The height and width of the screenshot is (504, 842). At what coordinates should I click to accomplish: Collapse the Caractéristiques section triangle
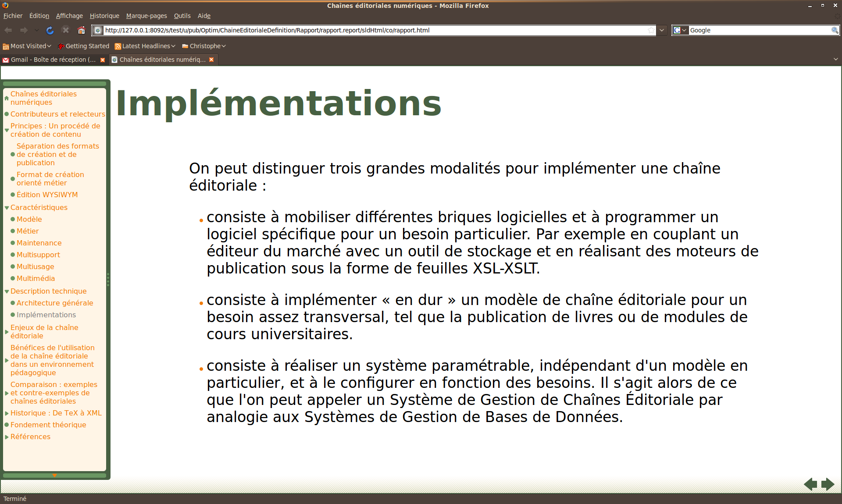tap(7, 207)
